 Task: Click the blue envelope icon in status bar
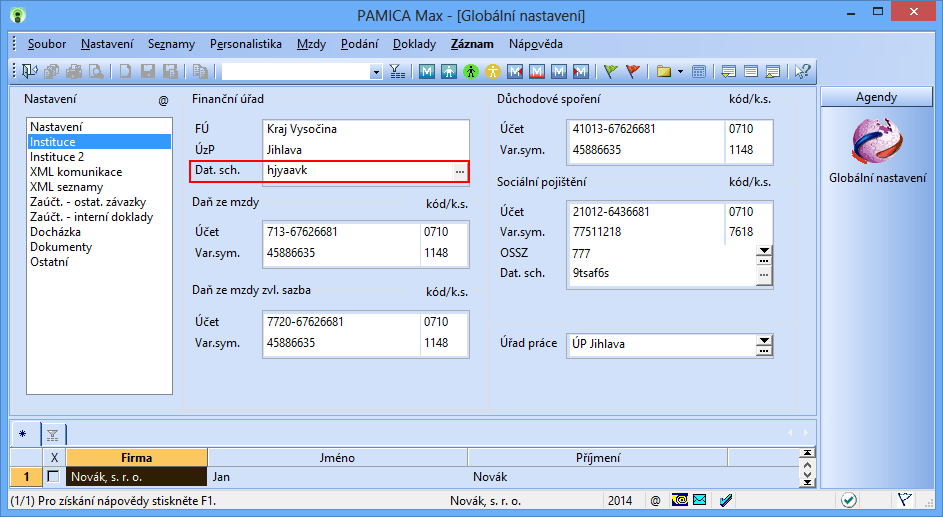point(699,500)
